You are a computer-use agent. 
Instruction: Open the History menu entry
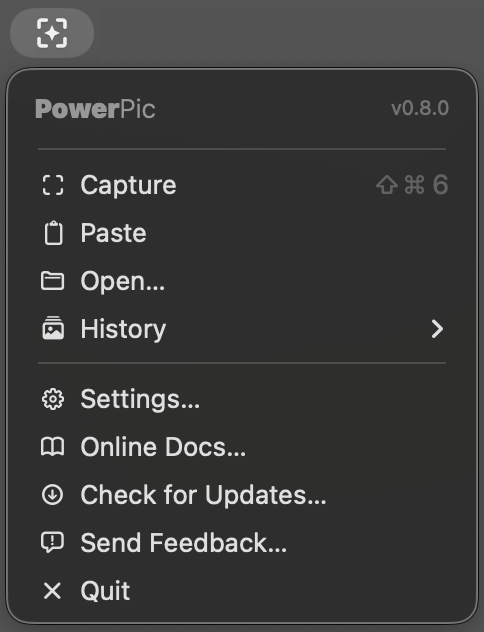(242, 329)
